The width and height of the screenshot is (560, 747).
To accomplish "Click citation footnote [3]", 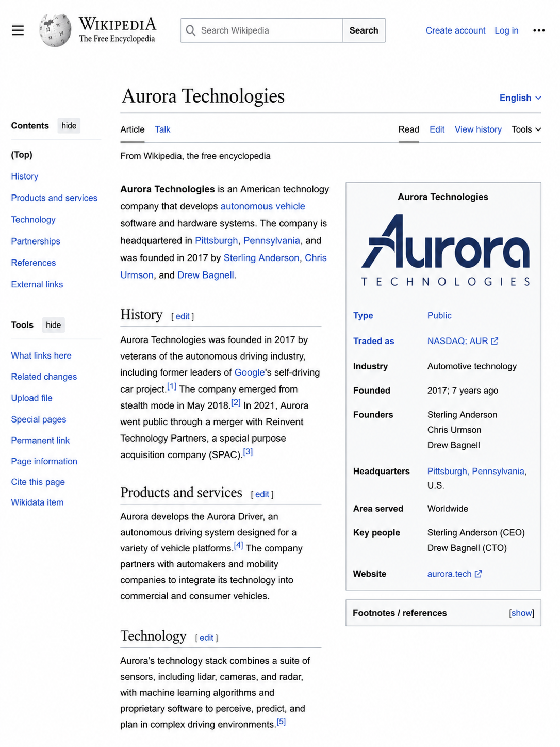I will click(248, 451).
